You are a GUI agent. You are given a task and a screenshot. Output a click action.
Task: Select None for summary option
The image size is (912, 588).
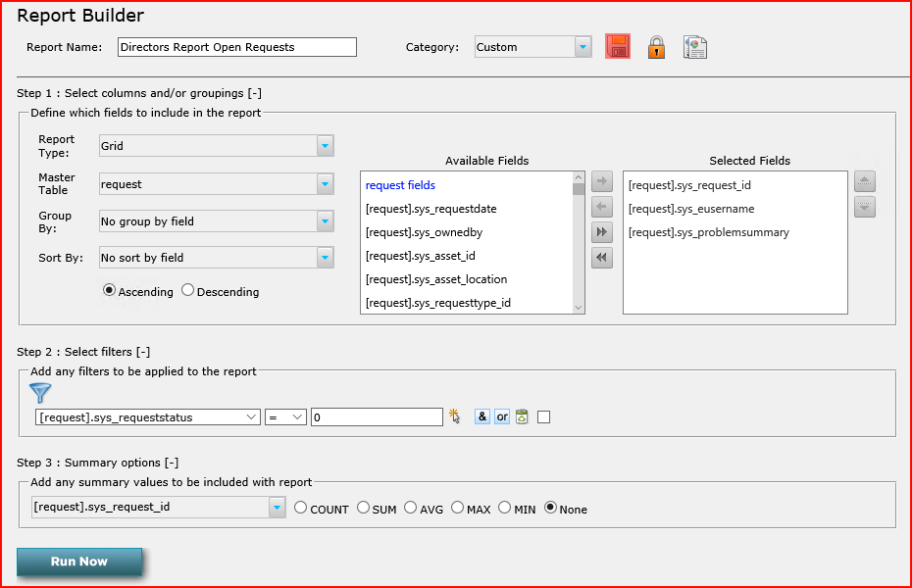(x=550, y=508)
